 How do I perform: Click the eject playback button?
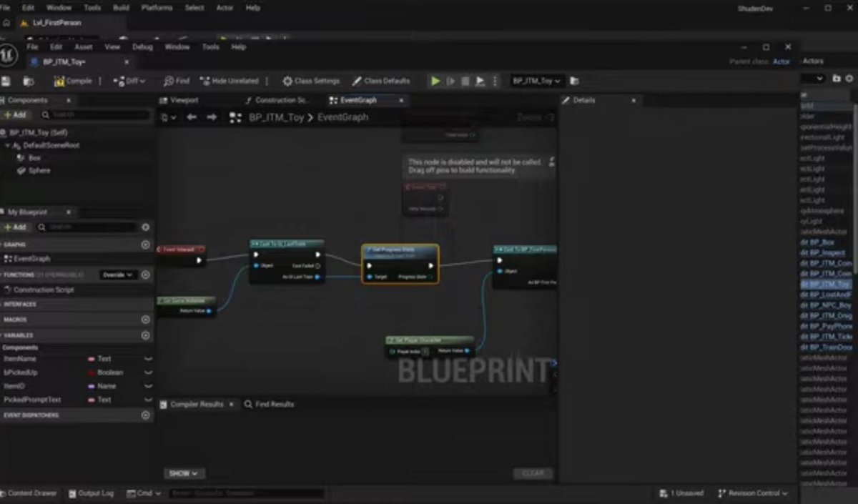pos(480,81)
